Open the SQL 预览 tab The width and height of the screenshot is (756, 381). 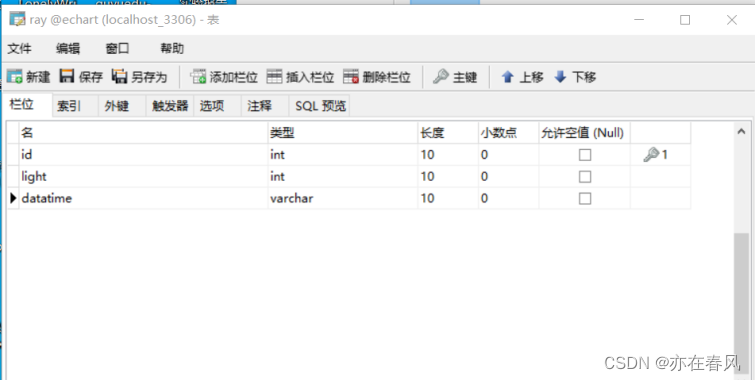tap(319, 106)
